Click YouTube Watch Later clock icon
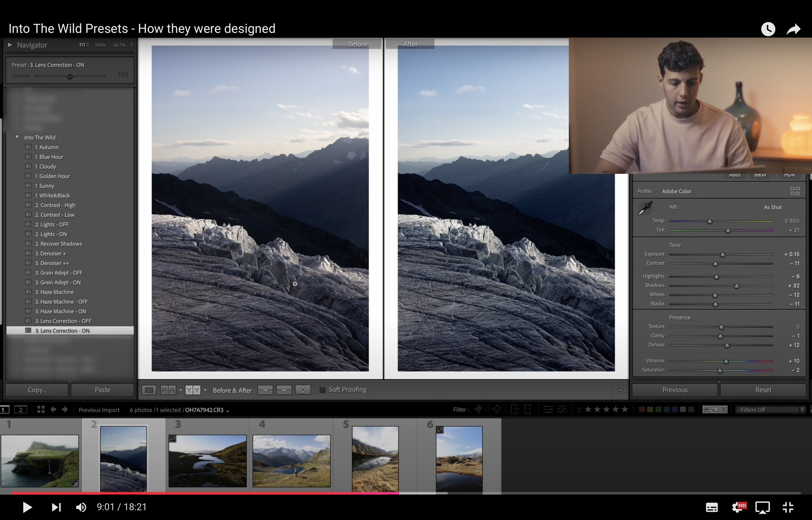812x520 pixels. [x=768, y=29]
